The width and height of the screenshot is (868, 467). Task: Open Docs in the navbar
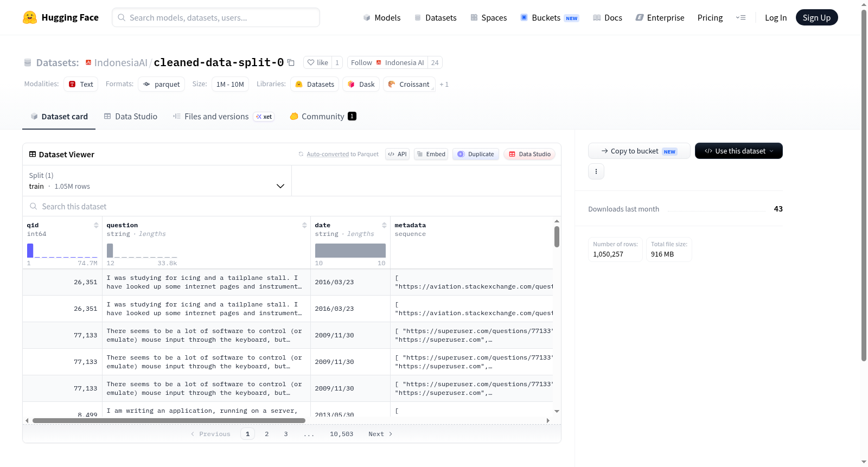(608, 17)
